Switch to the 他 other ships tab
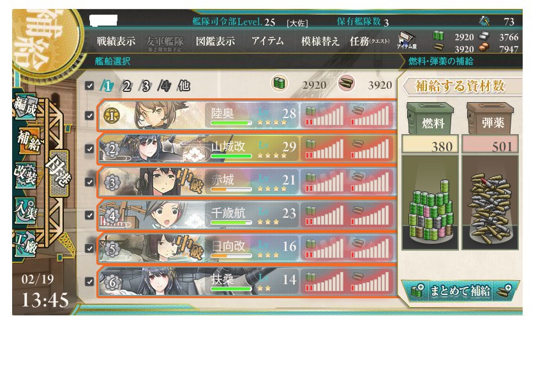The image size is (538, 392). tap(184, 86)
